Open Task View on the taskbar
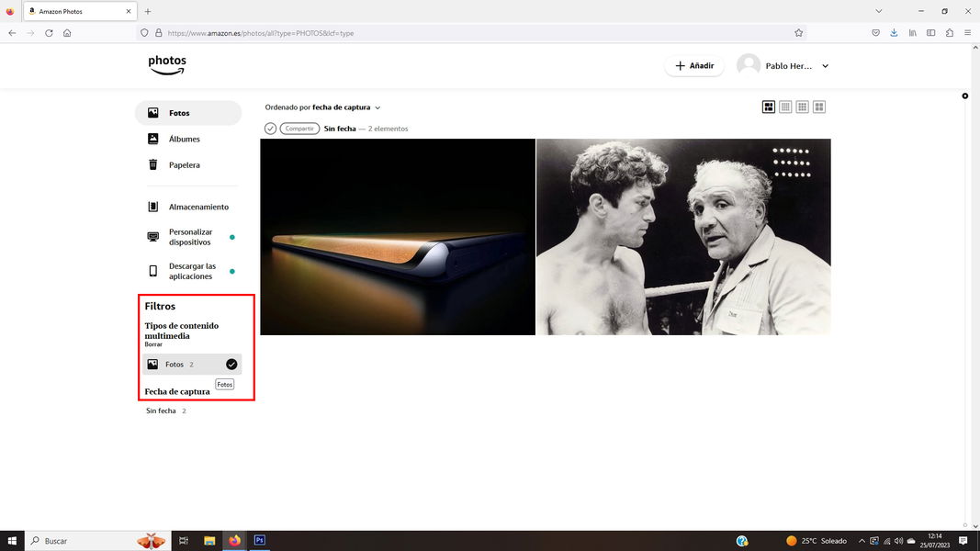 coord(183,540)
